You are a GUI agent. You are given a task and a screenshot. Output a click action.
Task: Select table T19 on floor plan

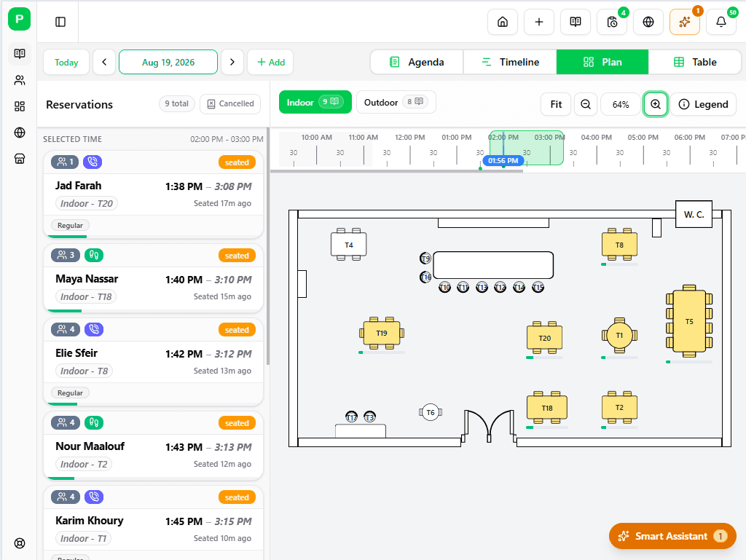coord(382,334)
